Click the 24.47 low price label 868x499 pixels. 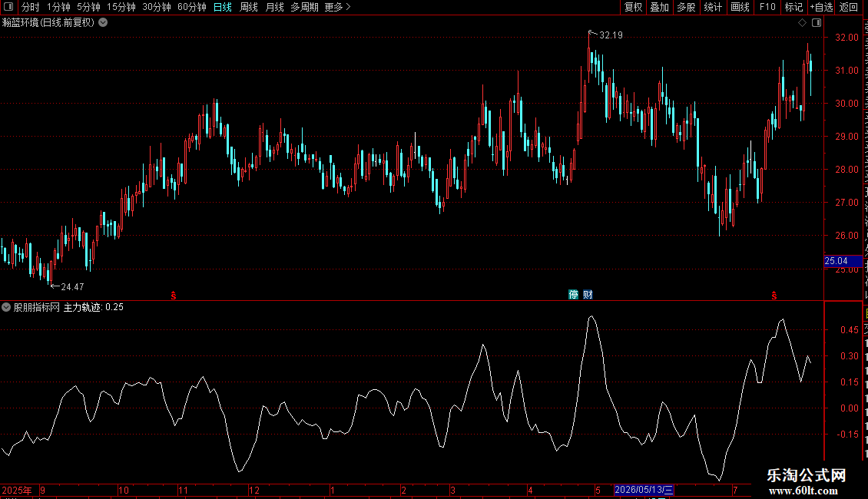pos(72,286)
